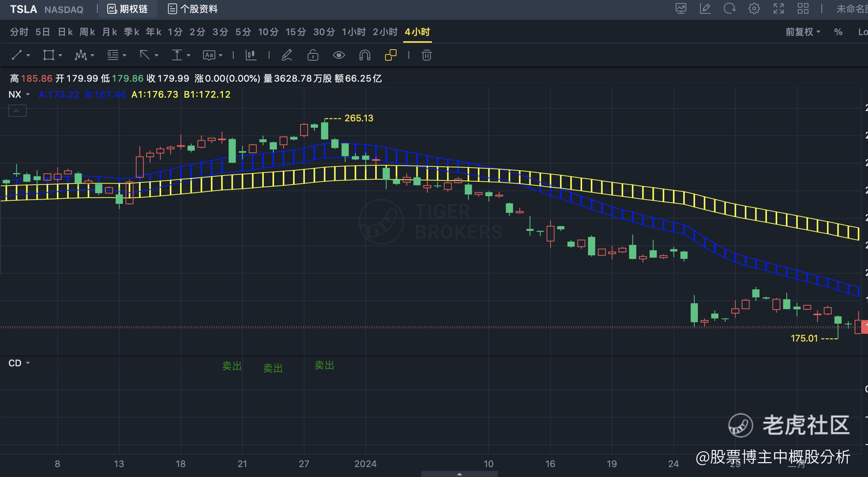Toggle the lock drawings icon
Image resolution: width=868 pixels, height=477 pixels.
tap(313, 55)
